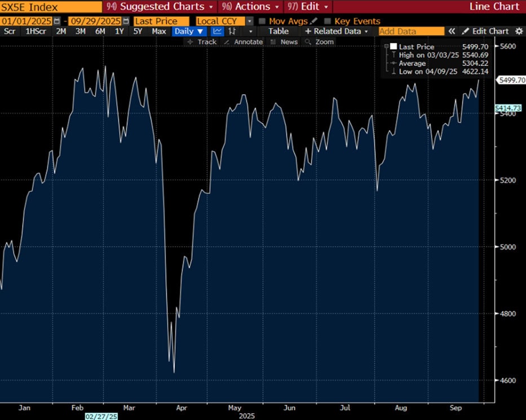Select the 6M time range button
The image size is (526, 420).
(100, 32)
